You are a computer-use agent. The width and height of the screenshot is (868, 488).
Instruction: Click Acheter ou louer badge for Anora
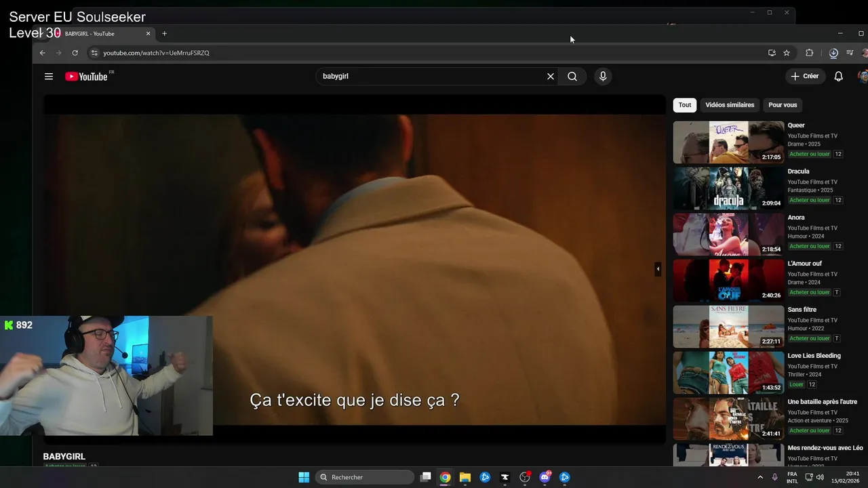coord(810,247)
